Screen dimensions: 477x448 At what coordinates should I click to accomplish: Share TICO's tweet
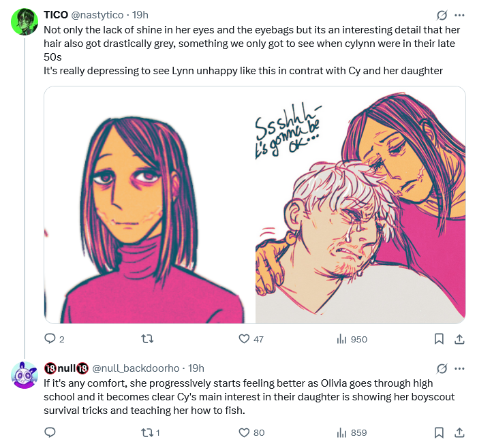(x=459, y=339)
